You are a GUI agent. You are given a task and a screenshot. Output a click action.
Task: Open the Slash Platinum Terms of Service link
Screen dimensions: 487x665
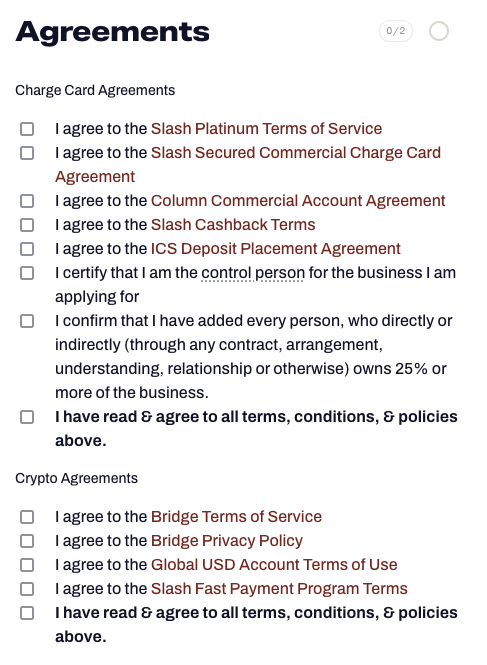pos(266,129)
